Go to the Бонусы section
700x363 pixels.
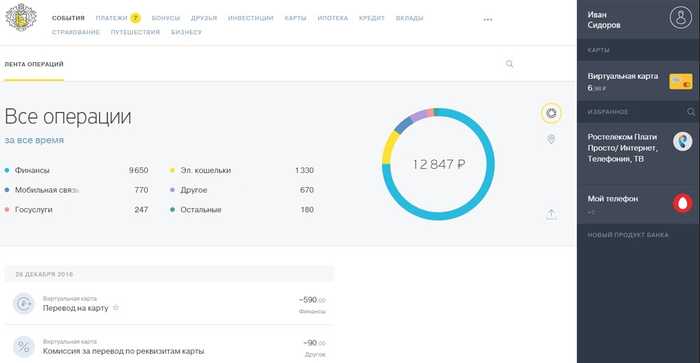[x=166, y=18]
